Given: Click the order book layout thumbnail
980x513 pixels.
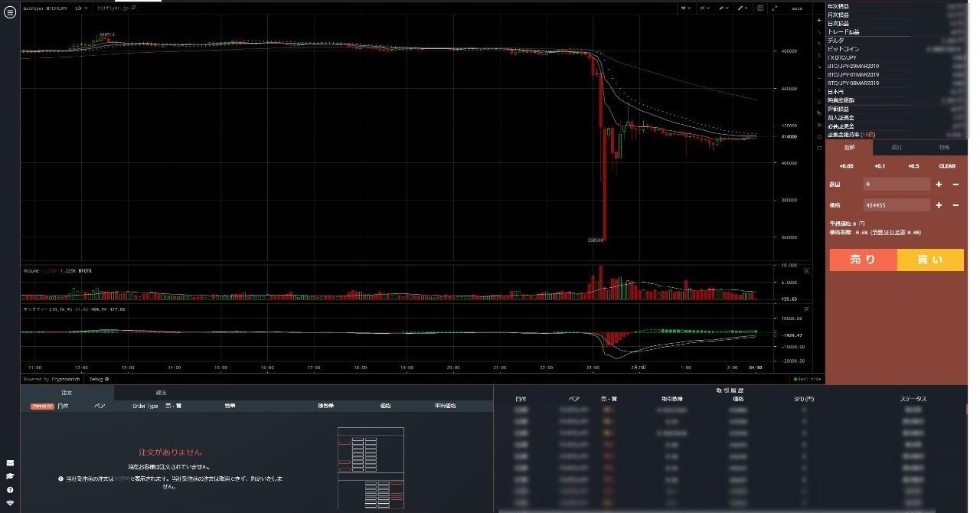Looking at the screenshot, I should coord(371,470).
